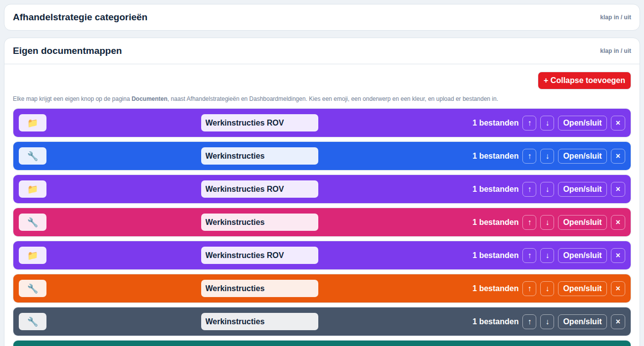The height and width of the screenshot is (346, 644).
Task: Focus the name field in the orange row
Action: point(259,289)
